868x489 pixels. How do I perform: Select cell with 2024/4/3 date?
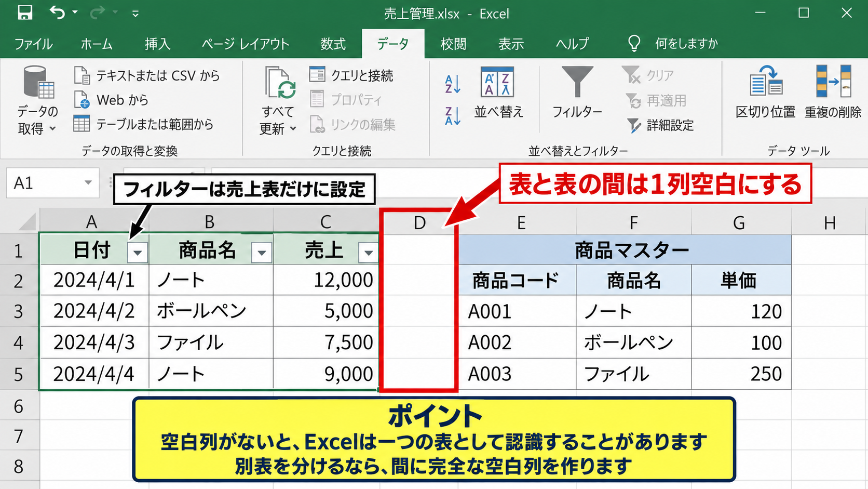point(94,342)
